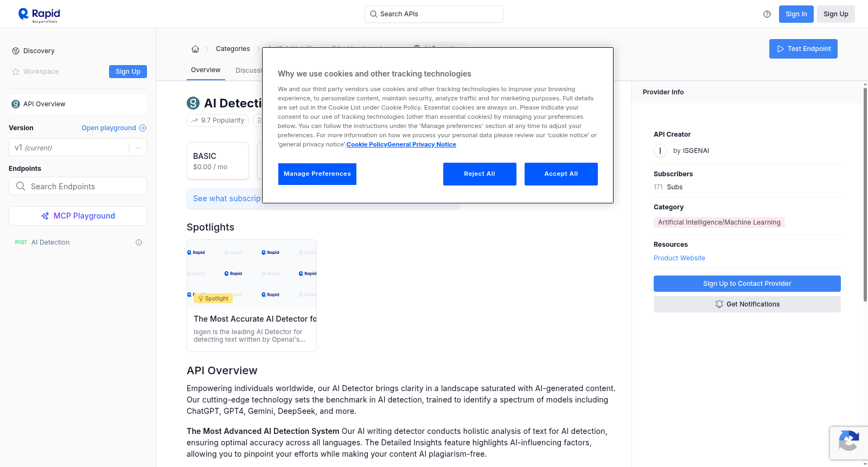Click the 9.7 Popularity badge
868x467 pixels.
pos(218,120)
